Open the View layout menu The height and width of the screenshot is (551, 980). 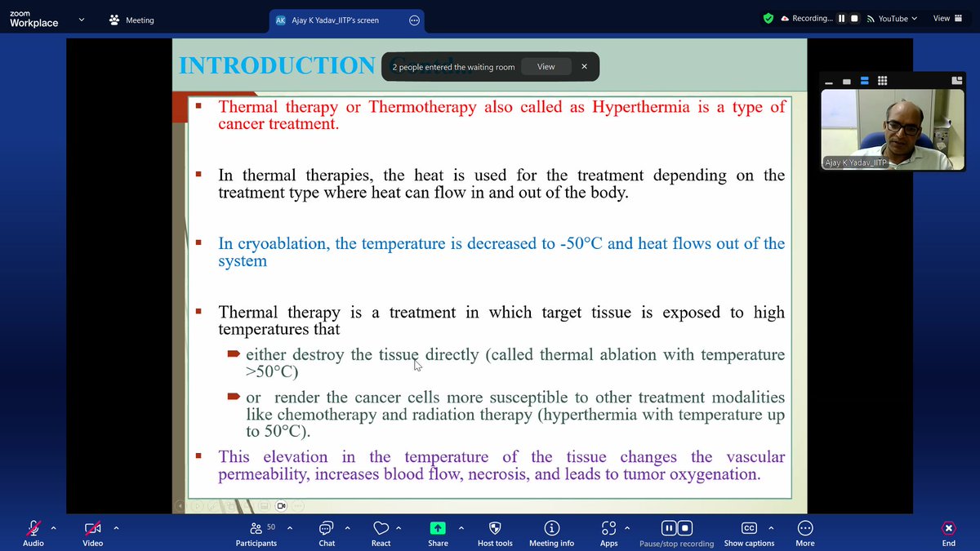(947, 18)
